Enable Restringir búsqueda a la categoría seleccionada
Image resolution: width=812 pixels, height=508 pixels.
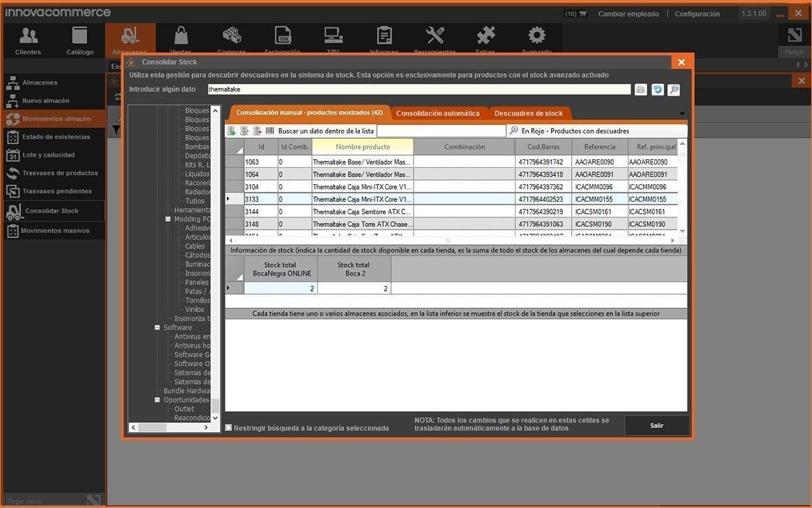[229, 427]
